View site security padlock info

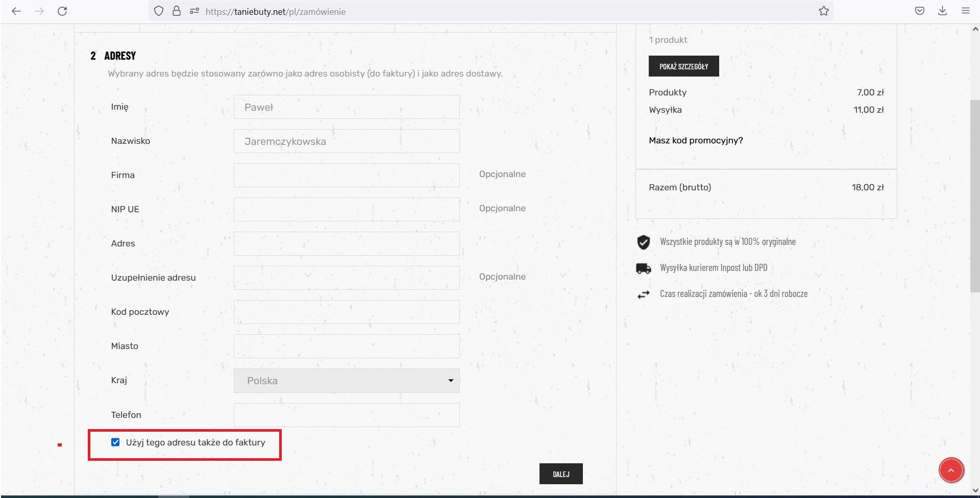click(177, 11)
